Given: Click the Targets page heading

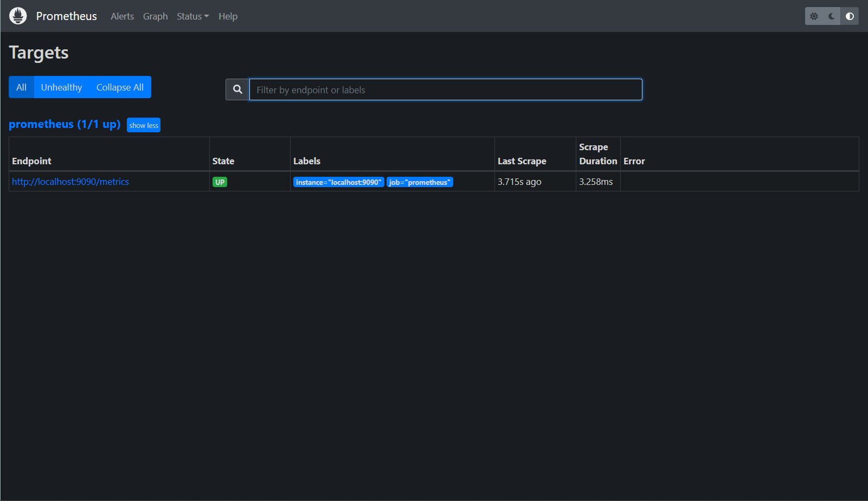Looking at the screenshot, I should tap(38, 53).
